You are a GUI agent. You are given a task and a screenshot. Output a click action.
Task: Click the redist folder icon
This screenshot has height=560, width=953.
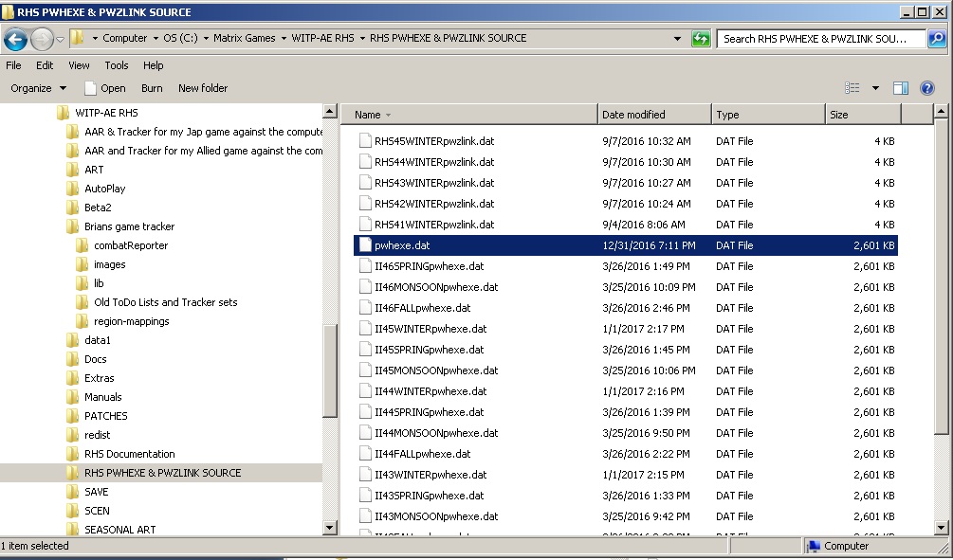click(72, 434)
